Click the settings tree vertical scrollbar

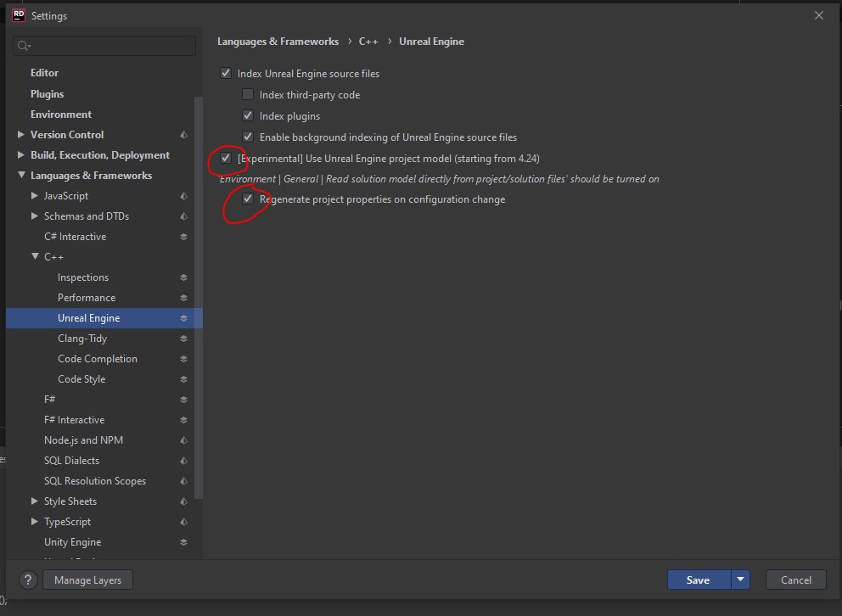tap(198, 298)
